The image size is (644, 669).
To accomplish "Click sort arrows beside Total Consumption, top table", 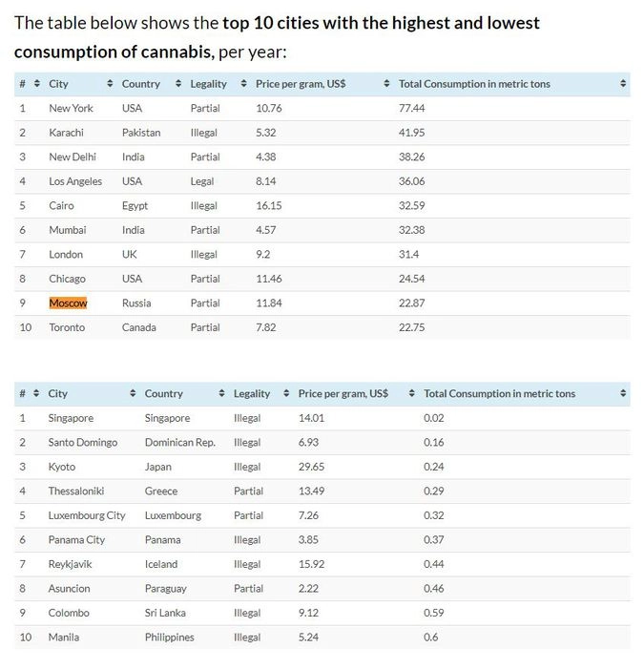I will pyautogui.click(x=623, y=84).
